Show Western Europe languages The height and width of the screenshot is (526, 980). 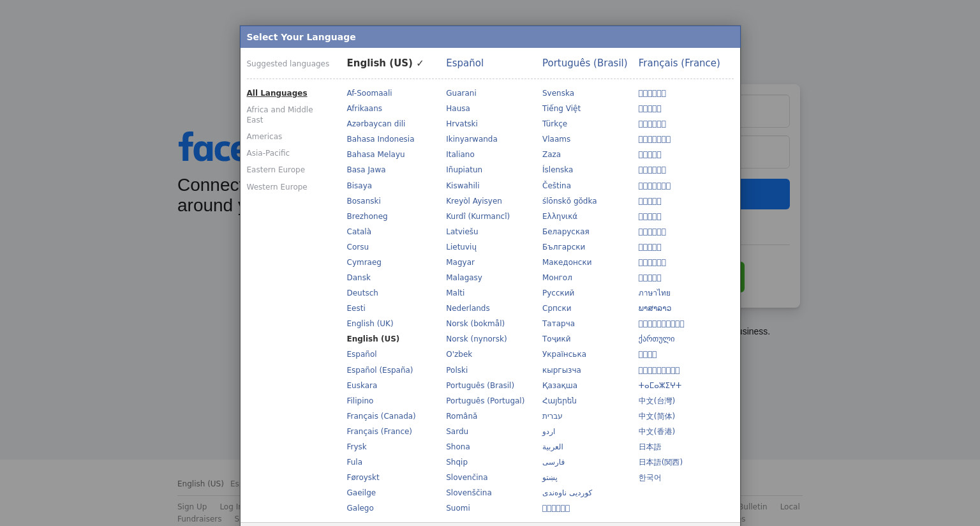click(x=277, y=187)
